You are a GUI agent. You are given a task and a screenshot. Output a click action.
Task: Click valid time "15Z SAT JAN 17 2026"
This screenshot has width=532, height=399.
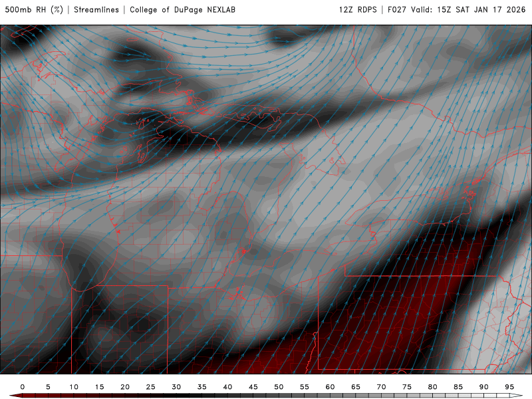tap(481, 10)
